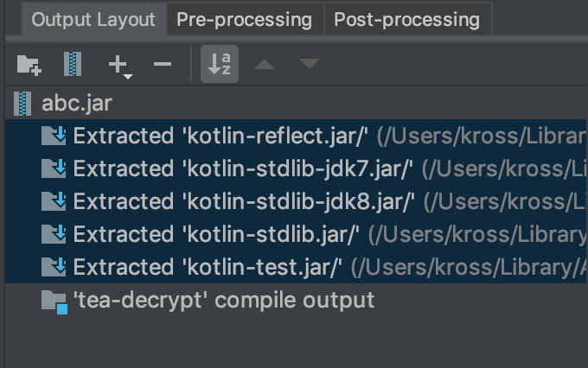Click the abc.jar archive icon

point(23,105)
